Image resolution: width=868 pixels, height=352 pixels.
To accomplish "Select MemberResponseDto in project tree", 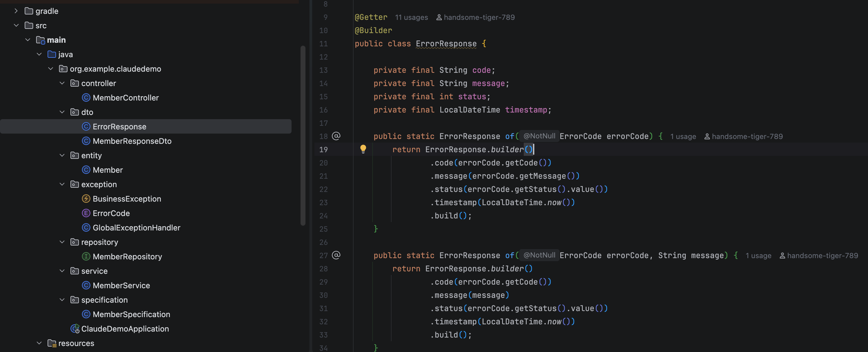I will 132,141.
